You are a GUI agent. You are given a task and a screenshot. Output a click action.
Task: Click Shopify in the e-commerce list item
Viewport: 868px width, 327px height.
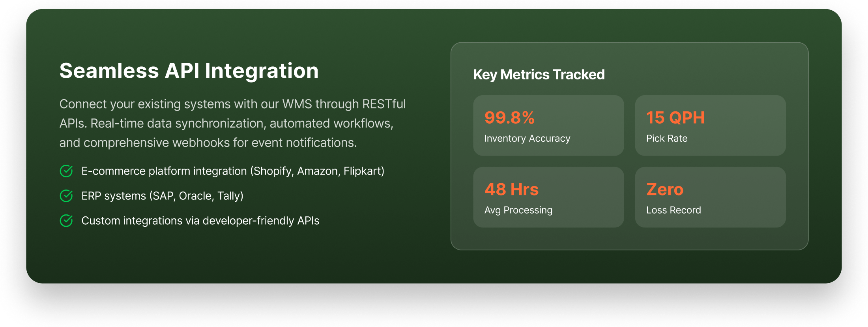[273, 171]
